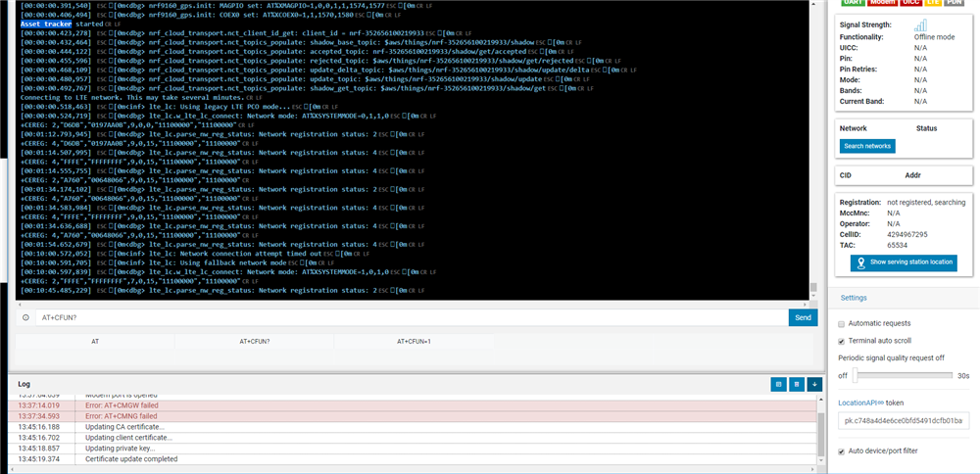This screenshot has width=980, height=474.
Task: Click the 30s slider maximum label
Action: [x=963, y=376]
